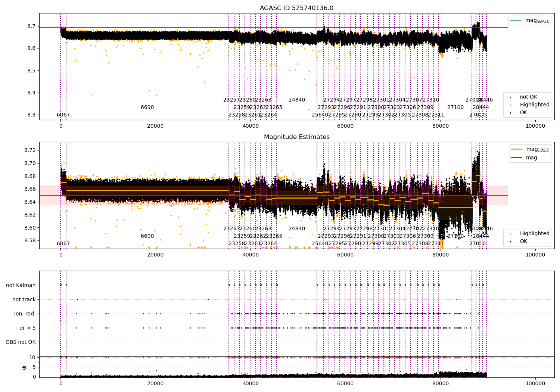560x392 pixels.
Task: Click the "Ion. rad." axis label
Action: 25,314
